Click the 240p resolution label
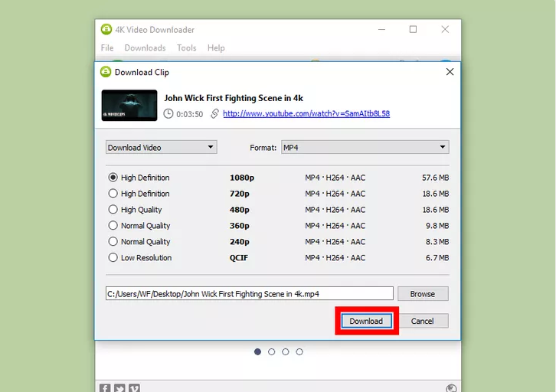The image size is (556, 392). [x=240, y=242]
